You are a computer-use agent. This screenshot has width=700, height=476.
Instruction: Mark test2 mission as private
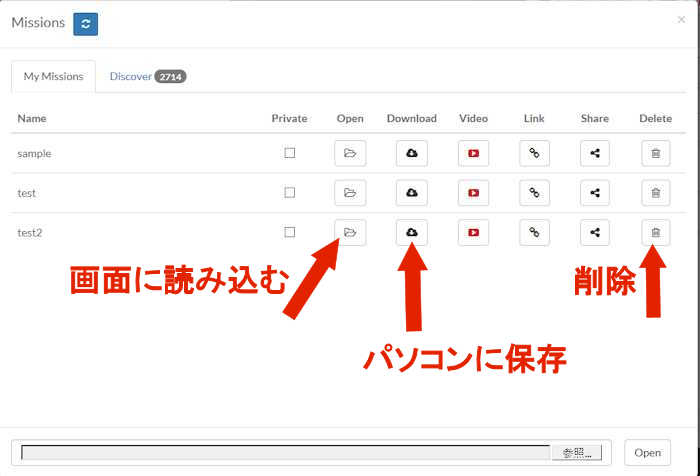[290, 232]
